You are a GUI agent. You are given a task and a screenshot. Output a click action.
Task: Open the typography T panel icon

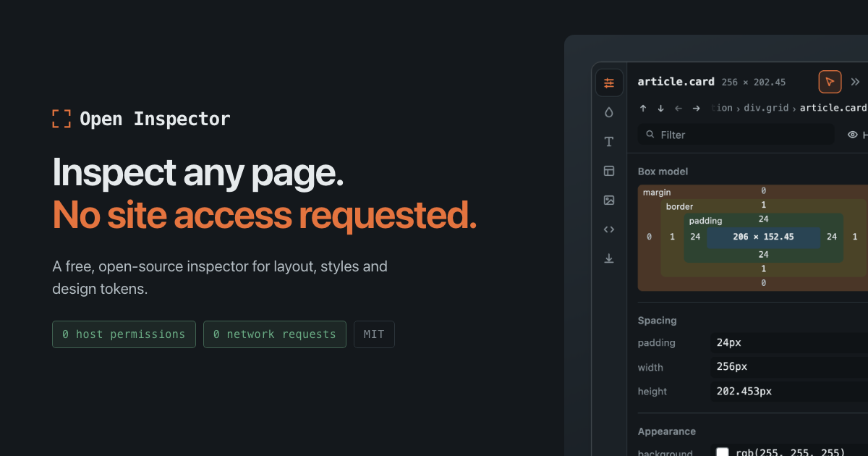coord(609,142)
